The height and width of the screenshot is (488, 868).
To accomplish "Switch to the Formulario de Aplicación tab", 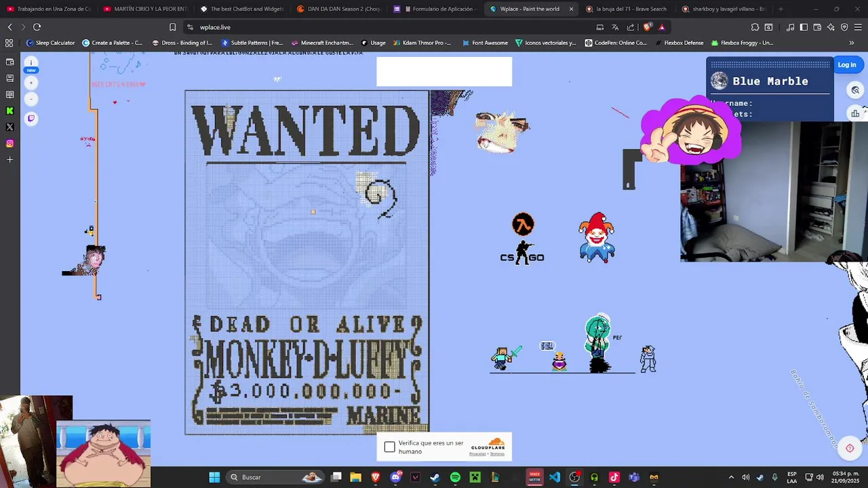I will tap(435, 9).
